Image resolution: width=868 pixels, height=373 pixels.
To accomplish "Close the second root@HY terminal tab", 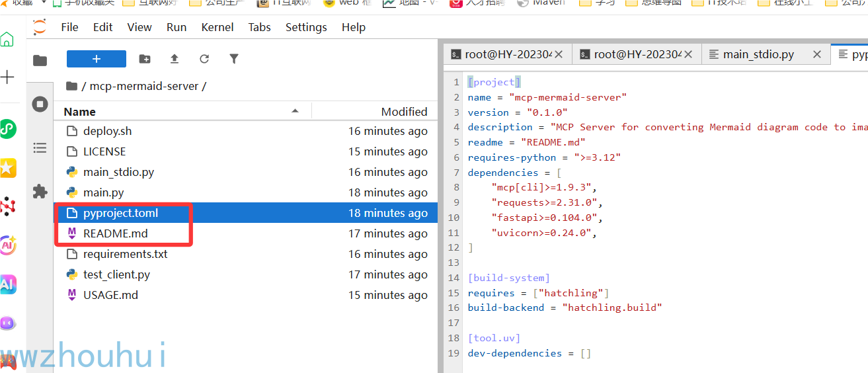I will [689, 54].
